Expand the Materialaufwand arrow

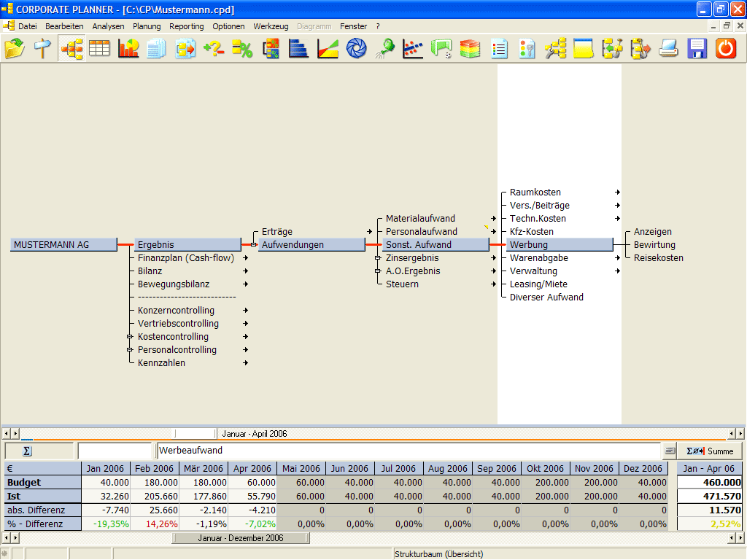pyautogui.click(x=494, y=219)
